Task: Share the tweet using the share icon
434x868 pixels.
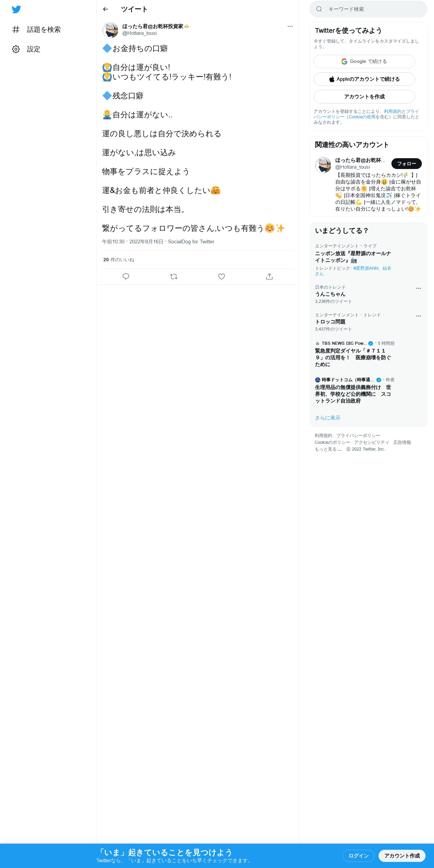Action: coord(269,276)
